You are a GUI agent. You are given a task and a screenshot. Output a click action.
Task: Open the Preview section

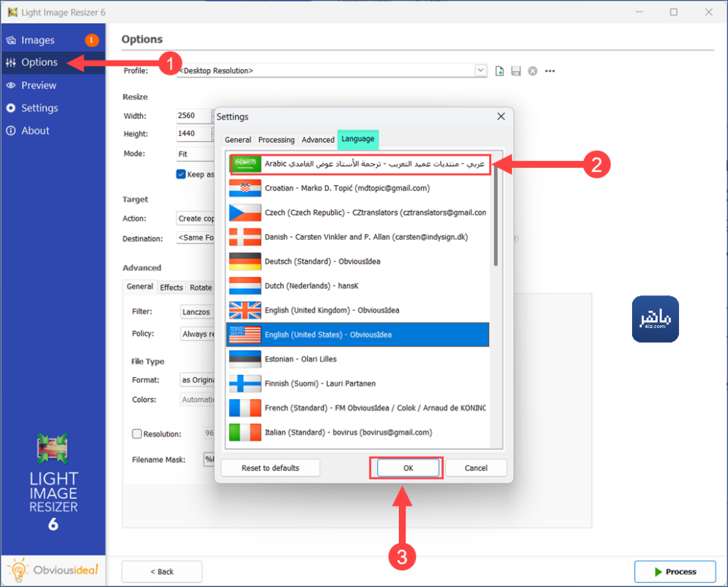tap(38, 85)
